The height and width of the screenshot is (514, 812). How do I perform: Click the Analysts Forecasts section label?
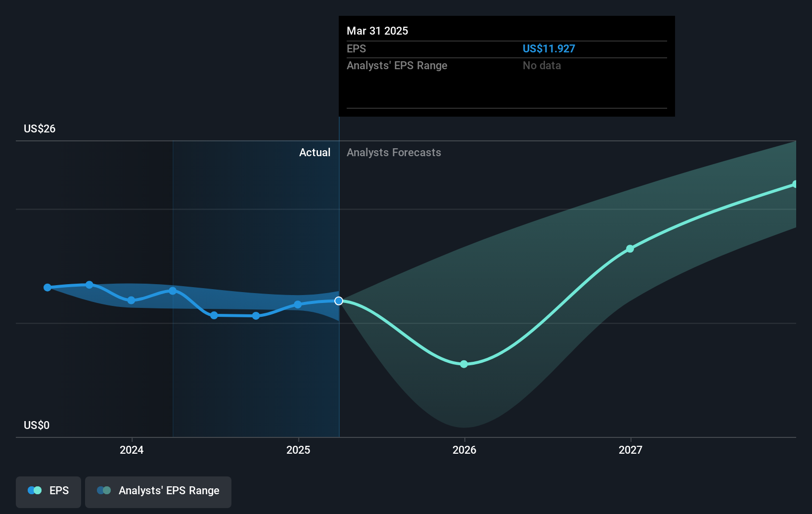coord(394,152)
